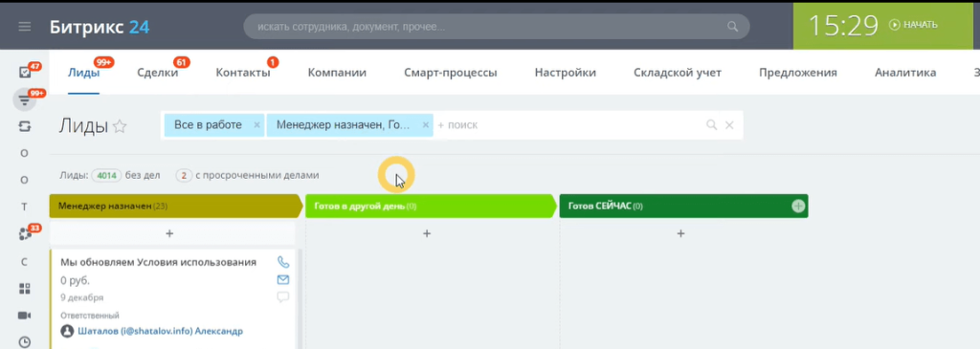Click the 4014 leads without tasks counter
The height and width of the screenshot is (349, 980).
click(x=107, y=175)
